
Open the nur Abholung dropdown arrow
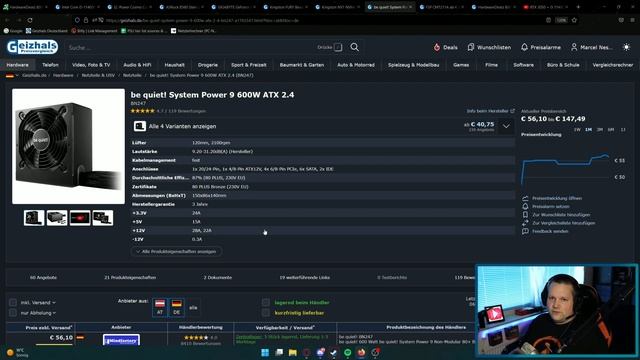(54, 313)
